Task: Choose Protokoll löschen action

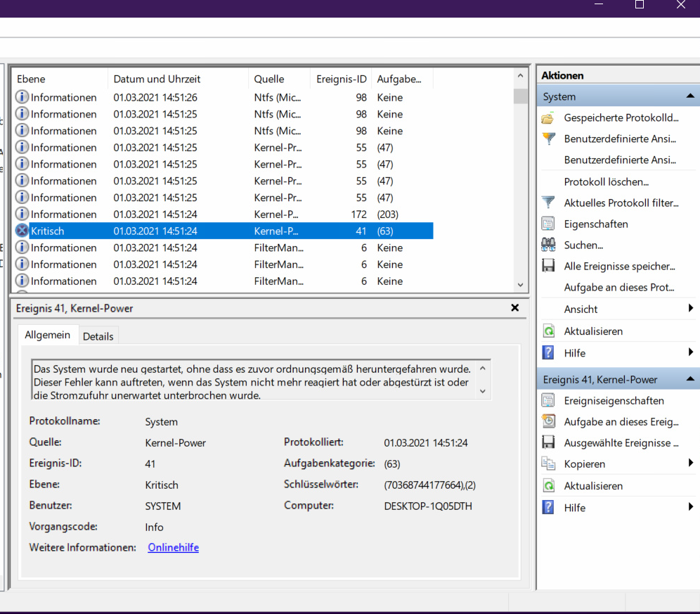Action: point(607,182)
